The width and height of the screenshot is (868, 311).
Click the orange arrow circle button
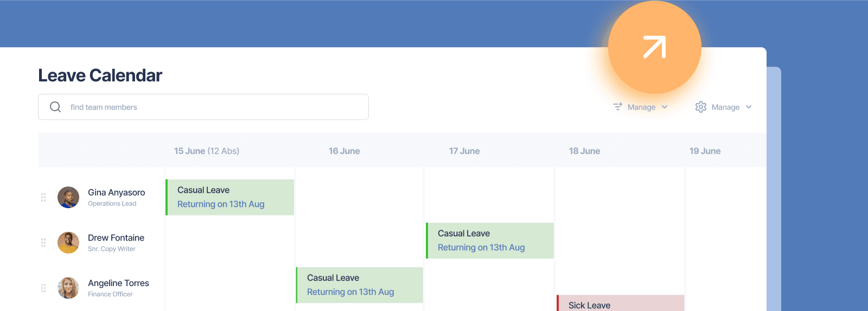coord(654,47)
